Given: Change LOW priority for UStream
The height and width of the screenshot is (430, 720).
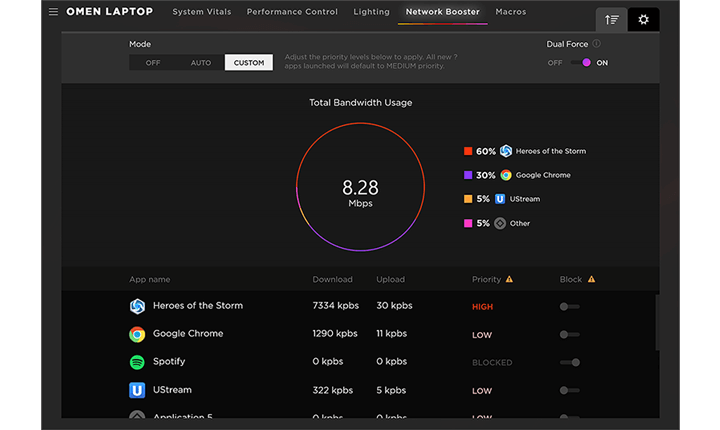Looking at the screenshot, I should [482, 391].
